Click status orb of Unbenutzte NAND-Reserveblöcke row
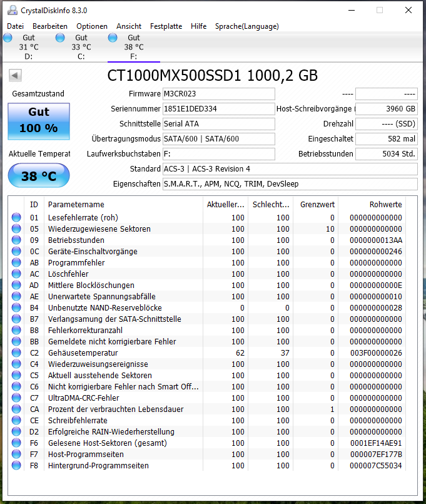 pos(16,307)
